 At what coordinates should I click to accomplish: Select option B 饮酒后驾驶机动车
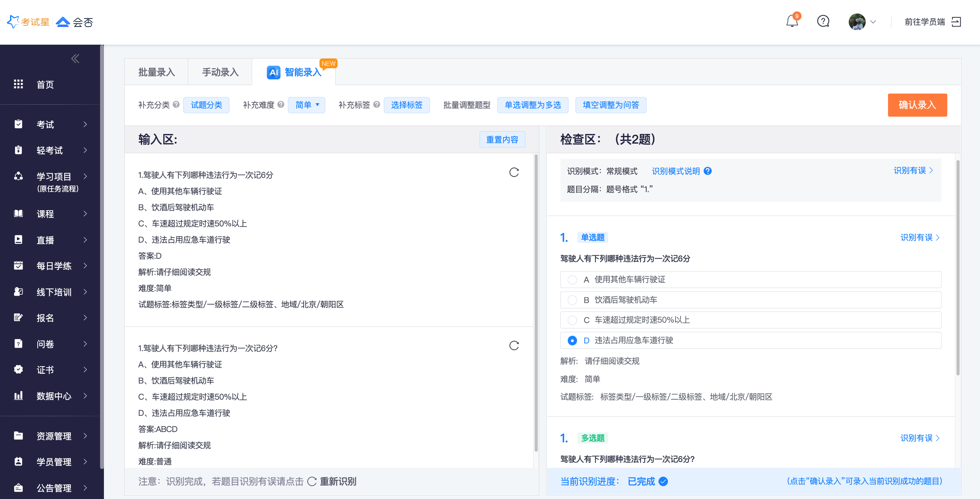point(572,300)
